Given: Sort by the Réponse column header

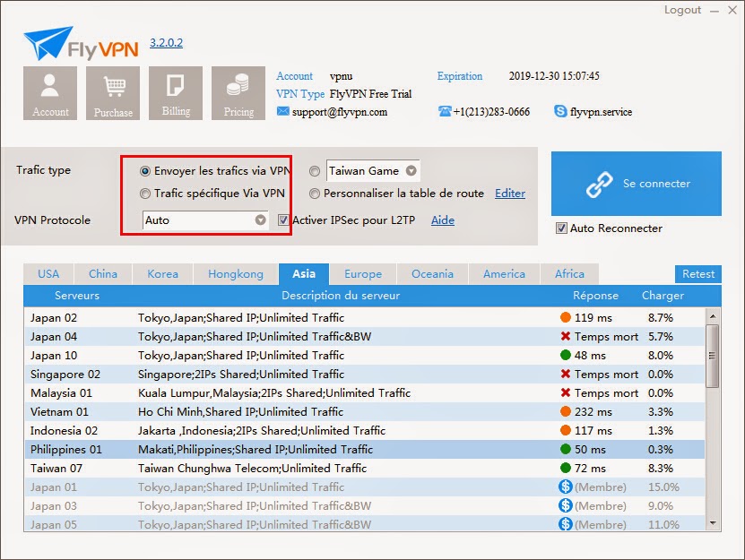Looking at the screenshot, I should coord(596,296).
